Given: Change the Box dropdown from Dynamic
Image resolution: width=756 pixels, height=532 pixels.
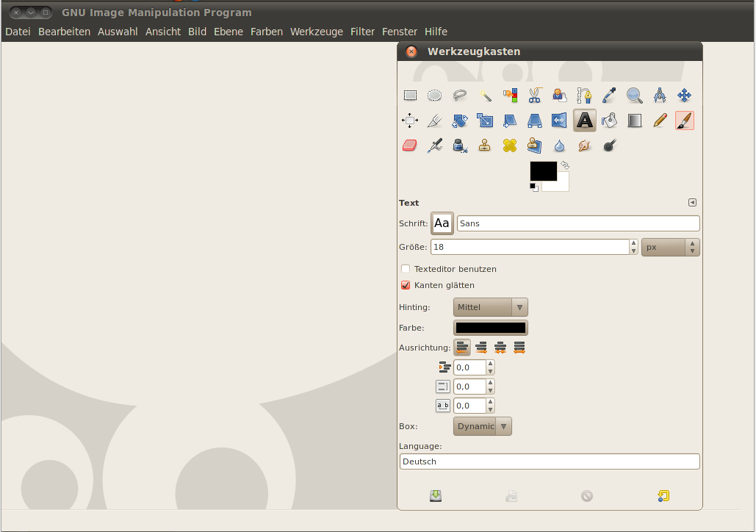Looking at the screenshot, I should pos(482,426).
